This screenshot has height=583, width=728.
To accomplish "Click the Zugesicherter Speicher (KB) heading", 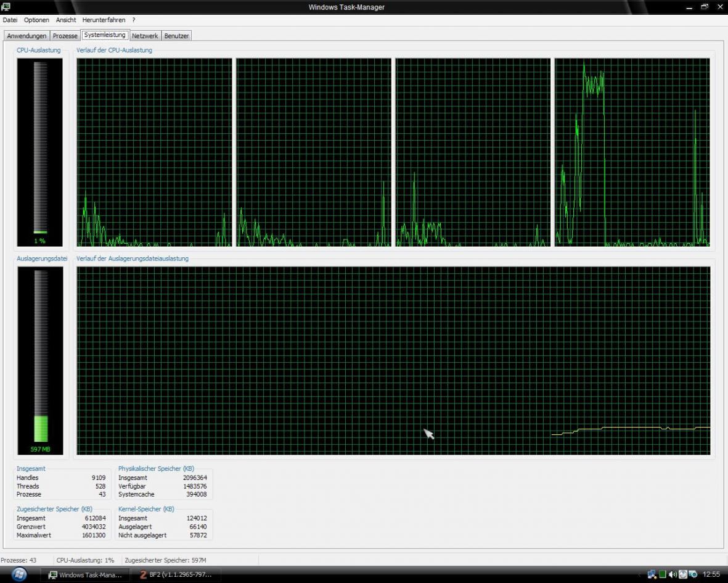I will pyautogui.click(x=54, y=509).
